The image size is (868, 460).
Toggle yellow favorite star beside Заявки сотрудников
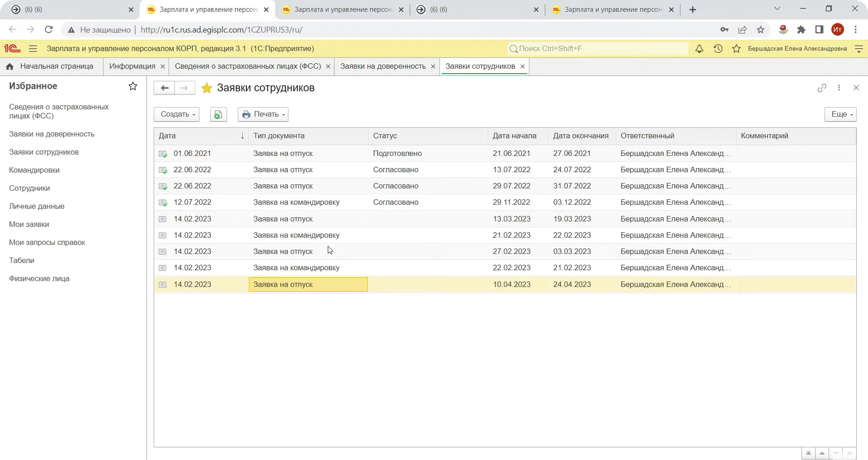(x=207, y=88)
